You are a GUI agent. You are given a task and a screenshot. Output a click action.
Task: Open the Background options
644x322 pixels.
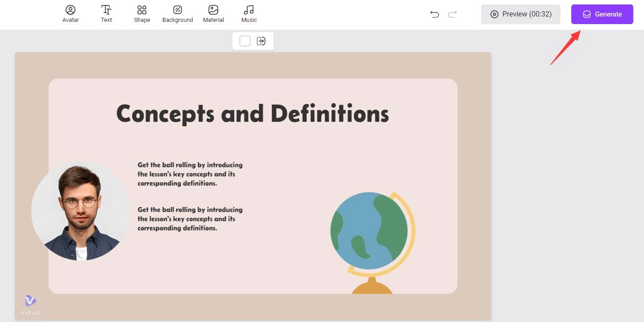[x=178, y=14]
